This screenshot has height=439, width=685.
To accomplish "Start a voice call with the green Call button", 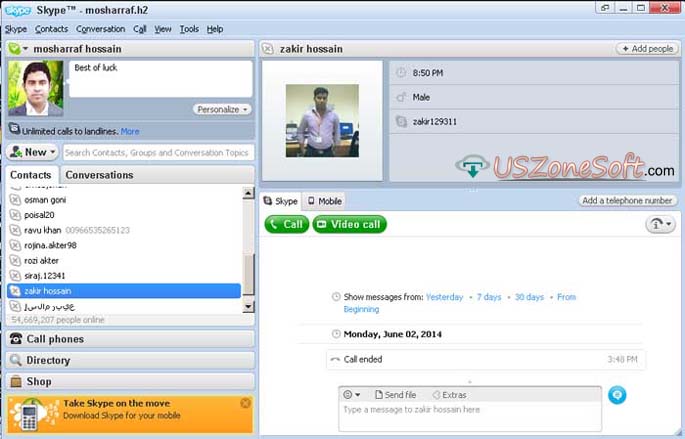I will click(287, 224).
